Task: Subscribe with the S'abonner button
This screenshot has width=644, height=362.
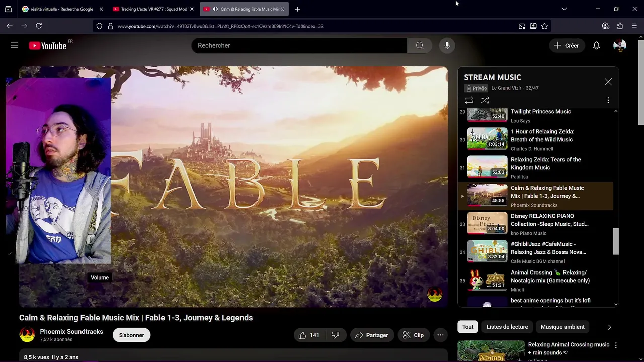Action: pos(132,335)
